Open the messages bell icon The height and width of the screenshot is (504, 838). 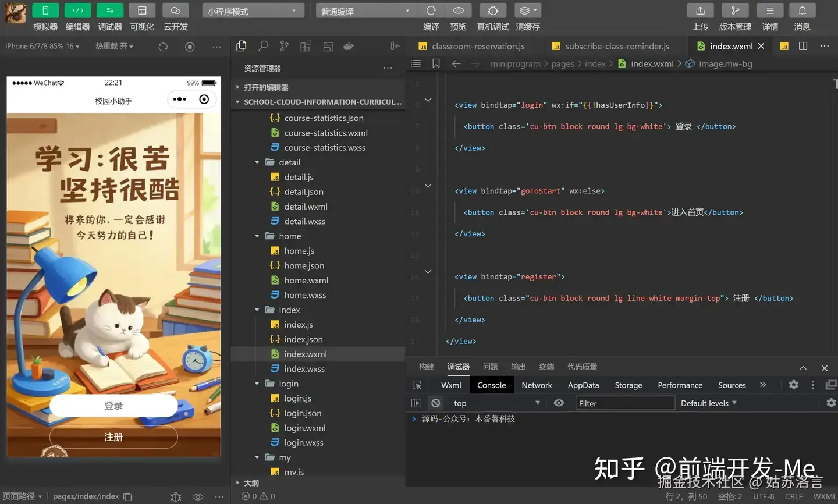(x=802, y=10)
